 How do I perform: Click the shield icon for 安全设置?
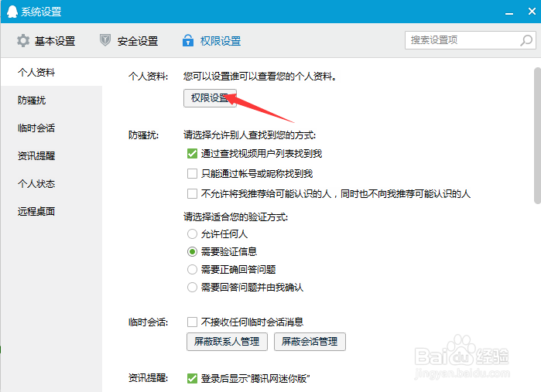click(105, 40)
